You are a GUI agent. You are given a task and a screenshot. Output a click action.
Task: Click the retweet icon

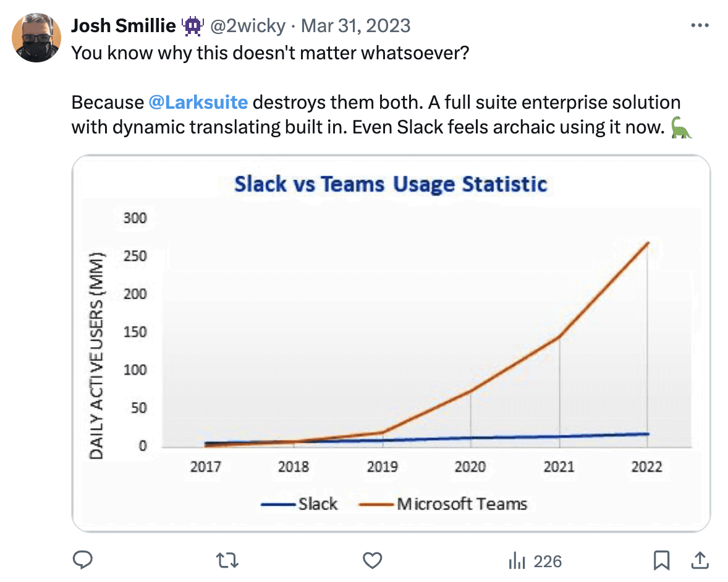tap(227, 560)
